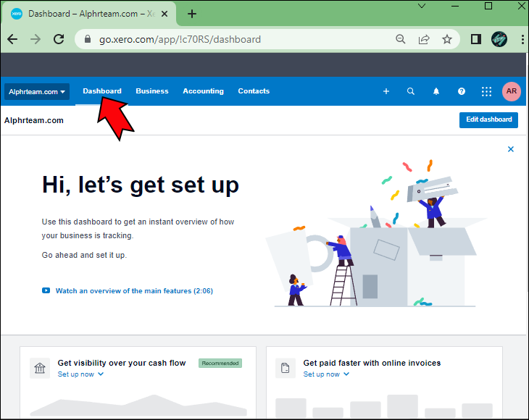
Task: Click the Edit dashboard button
Action: (488, 119)
